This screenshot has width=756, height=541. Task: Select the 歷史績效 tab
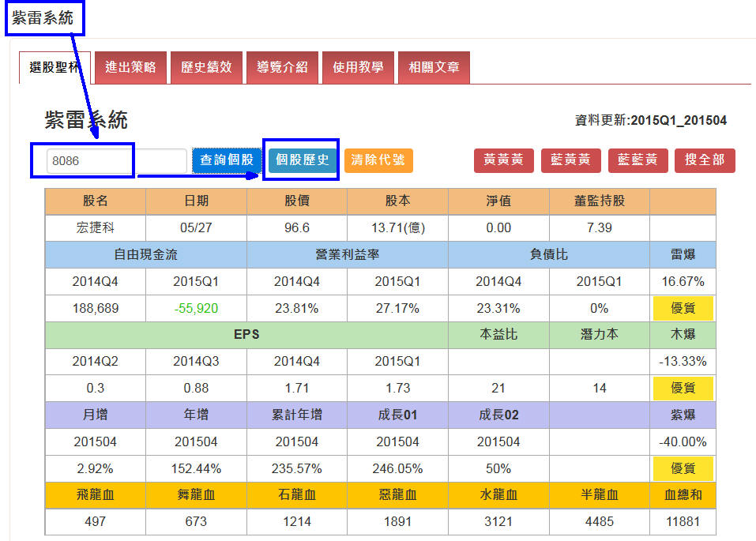tap(206, 68)
